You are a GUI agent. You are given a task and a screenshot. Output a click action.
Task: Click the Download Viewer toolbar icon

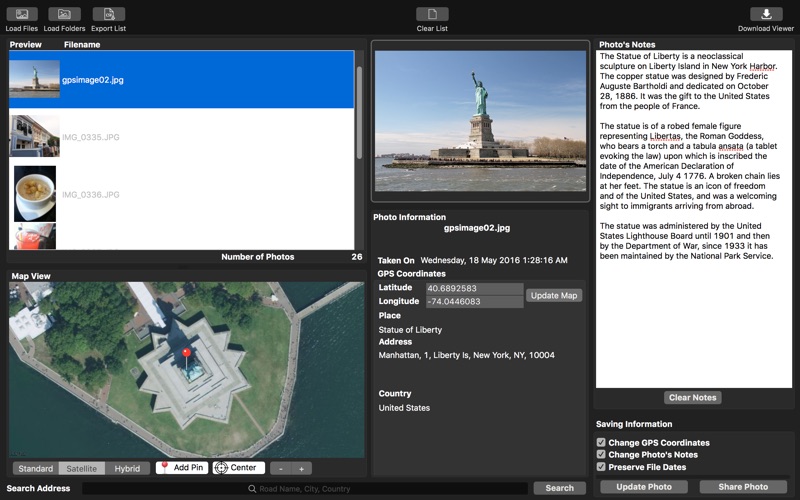click(766, 14)
